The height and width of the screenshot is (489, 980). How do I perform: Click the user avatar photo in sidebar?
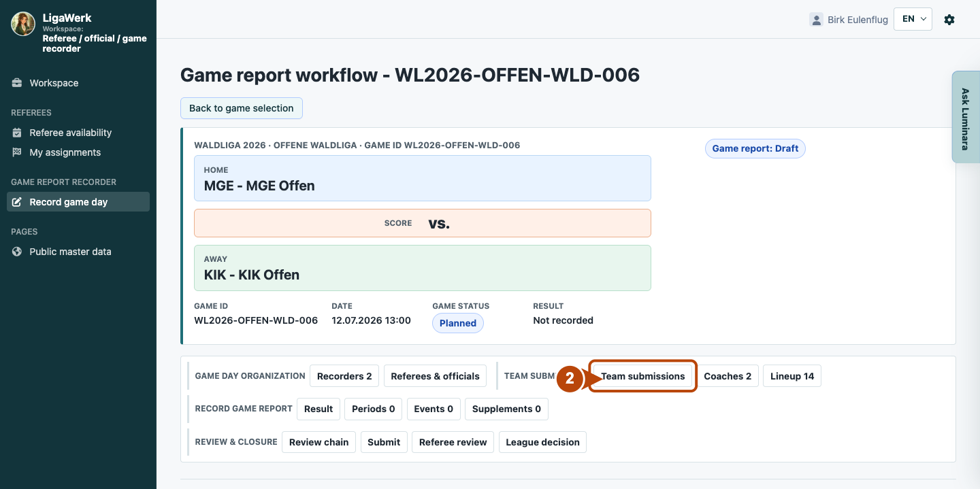pos(23,24)
